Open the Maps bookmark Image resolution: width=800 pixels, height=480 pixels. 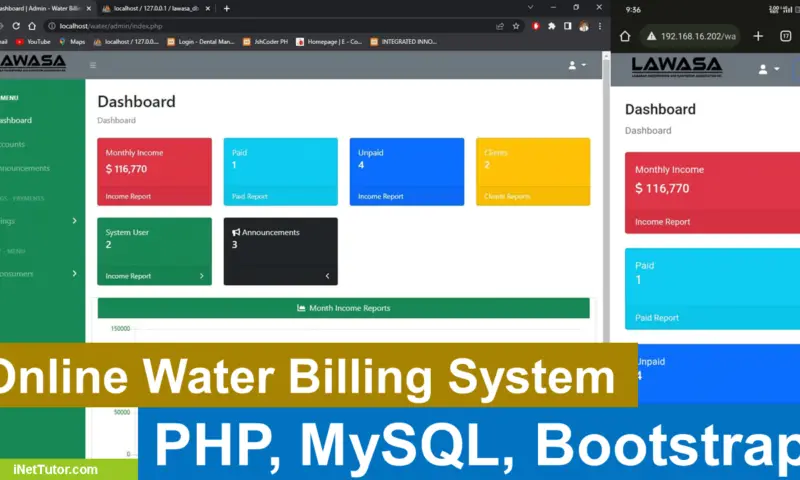pyautogui.click(x=71, y=42)
